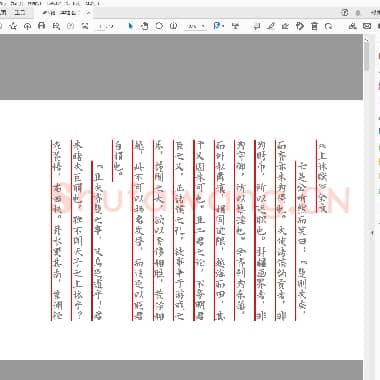Send file by email envelope icon
Screen dimensions: 380x380
pos(367,26)
